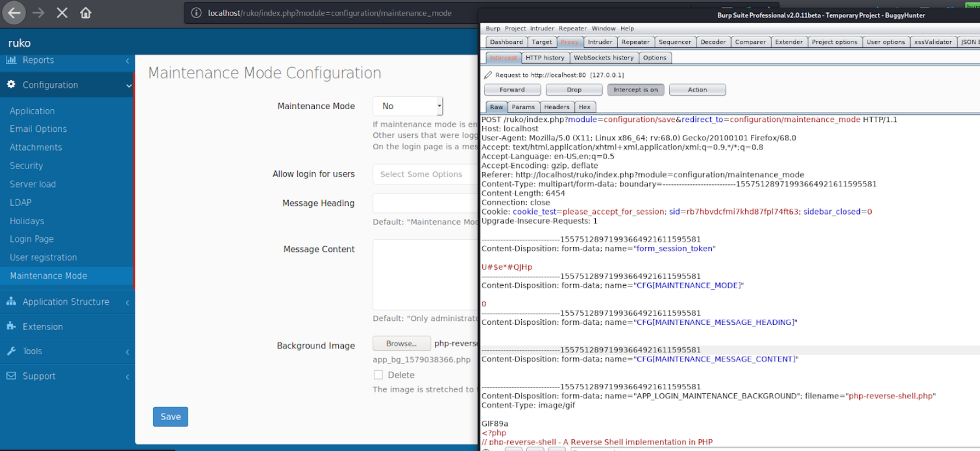Open the Maintenance Mode dropdown showing No
980x451 pixels.
(x=408, y=106)
